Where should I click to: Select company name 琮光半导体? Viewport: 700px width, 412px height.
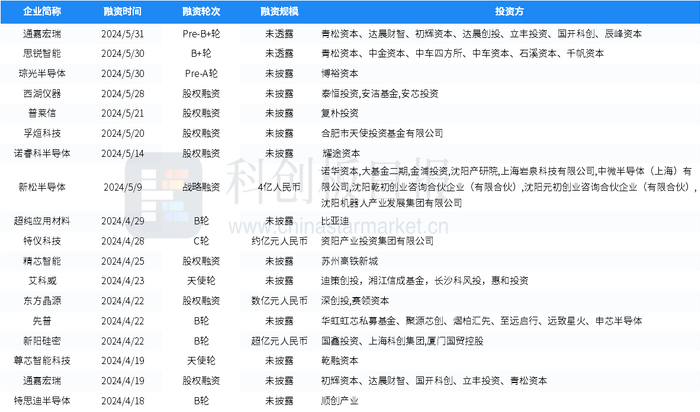click(x=42, y=74)
